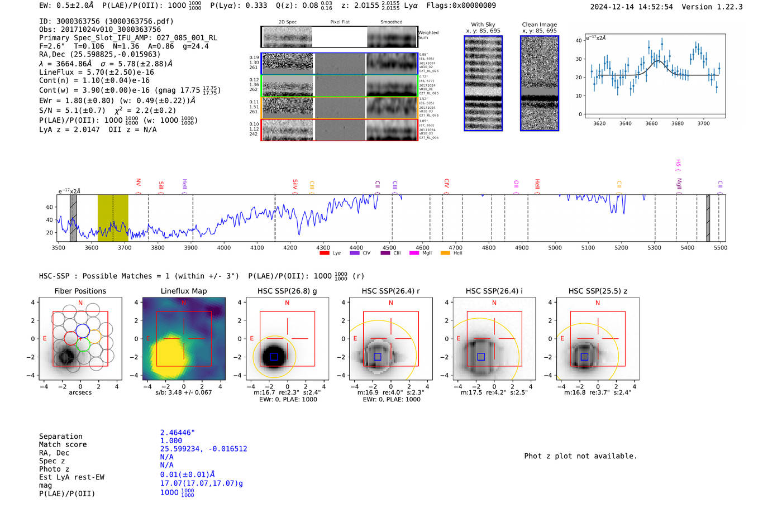Select the orange-bordered 2D spectrum fiber row

pyautogui.click(x=339, y=108)
